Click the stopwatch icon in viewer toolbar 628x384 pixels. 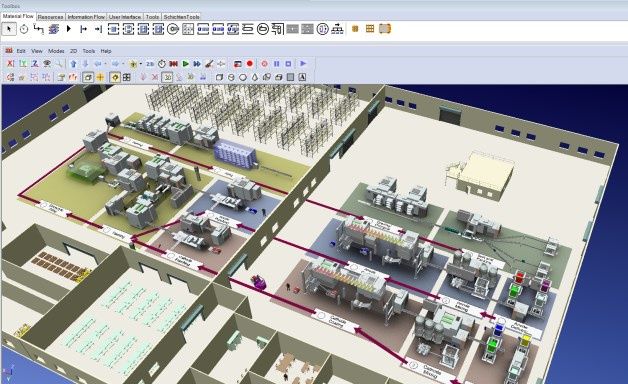coord(162,64)
